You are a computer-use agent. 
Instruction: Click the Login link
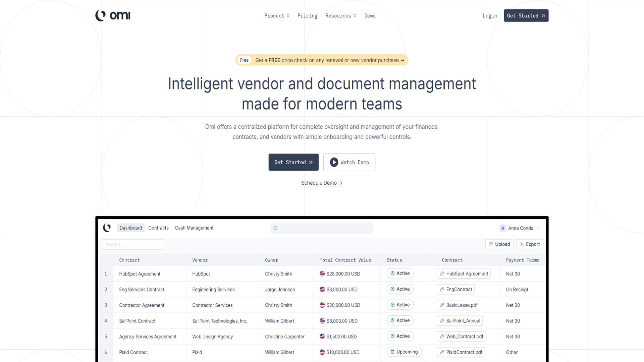(490, 16)
